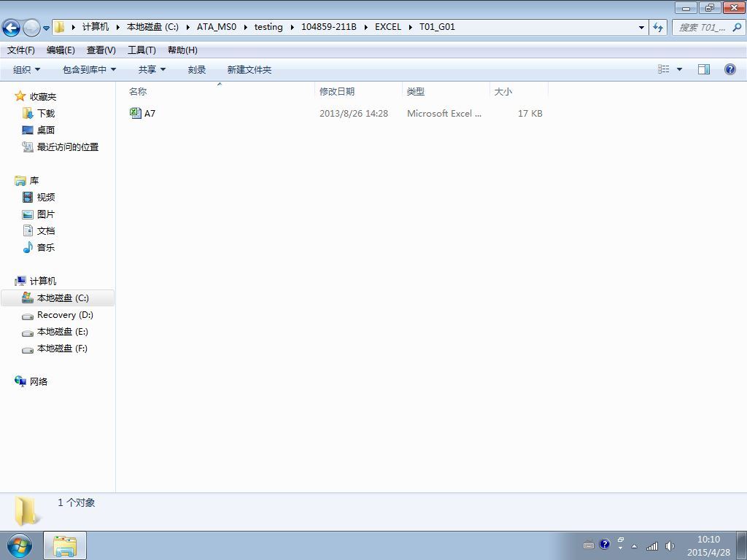Click 104859-211B breadcrumb in address bar
Image resolution: width=747 pixels, height=560 pixels.
tap(329, 27)
